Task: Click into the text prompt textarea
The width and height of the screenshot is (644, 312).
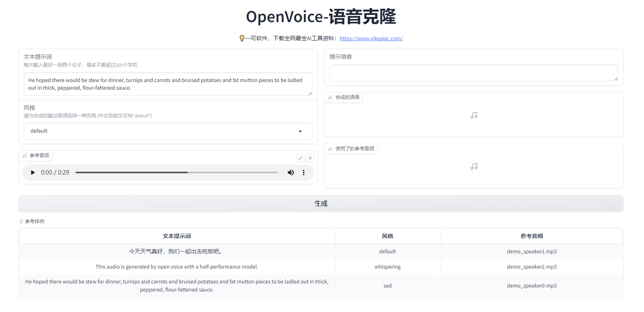Action: (x=168, y=84)
